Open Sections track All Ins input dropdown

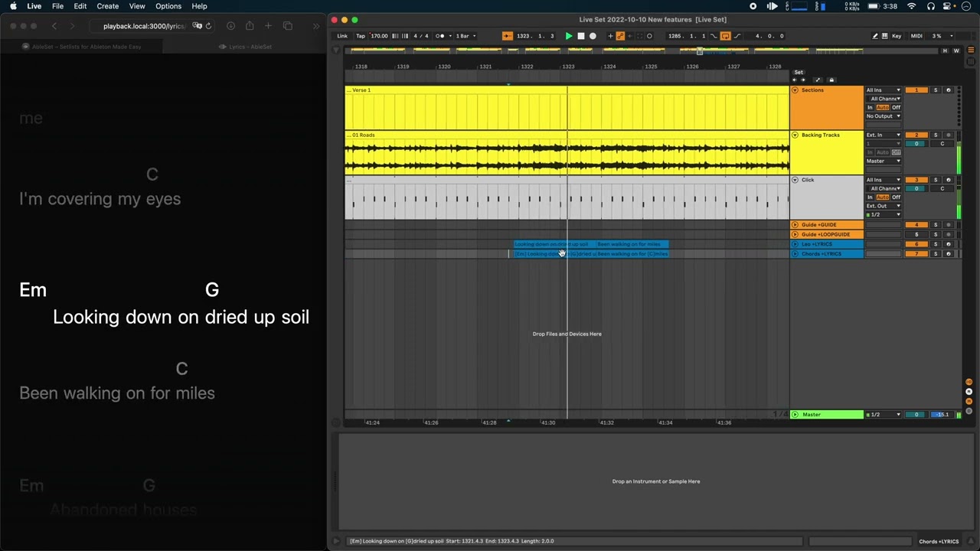(884, 90)
